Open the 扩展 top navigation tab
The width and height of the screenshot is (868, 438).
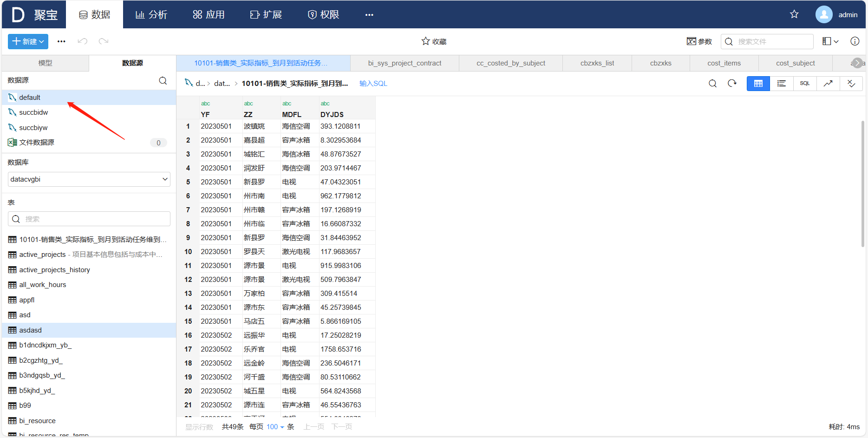(266, 14)
